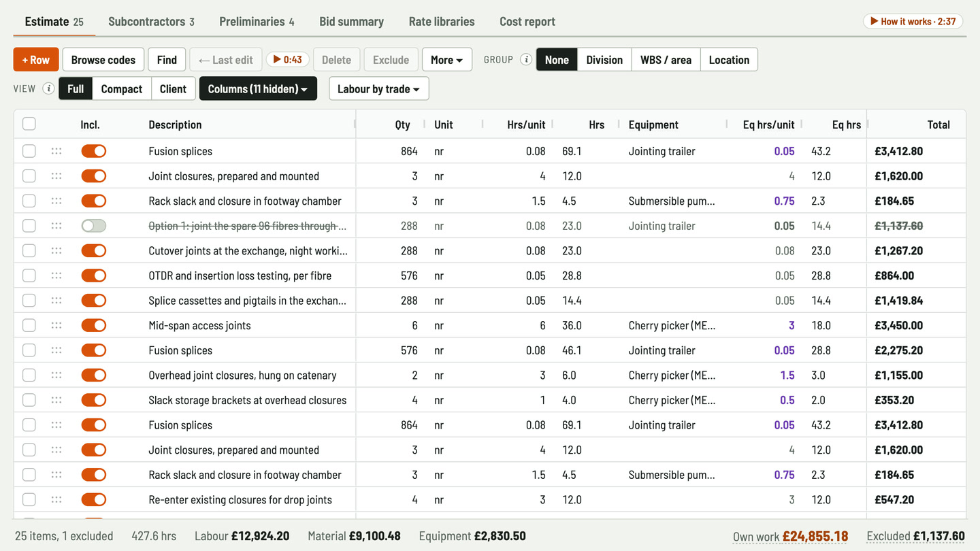Switch to the Subcontractors tab

click(151, 22)
